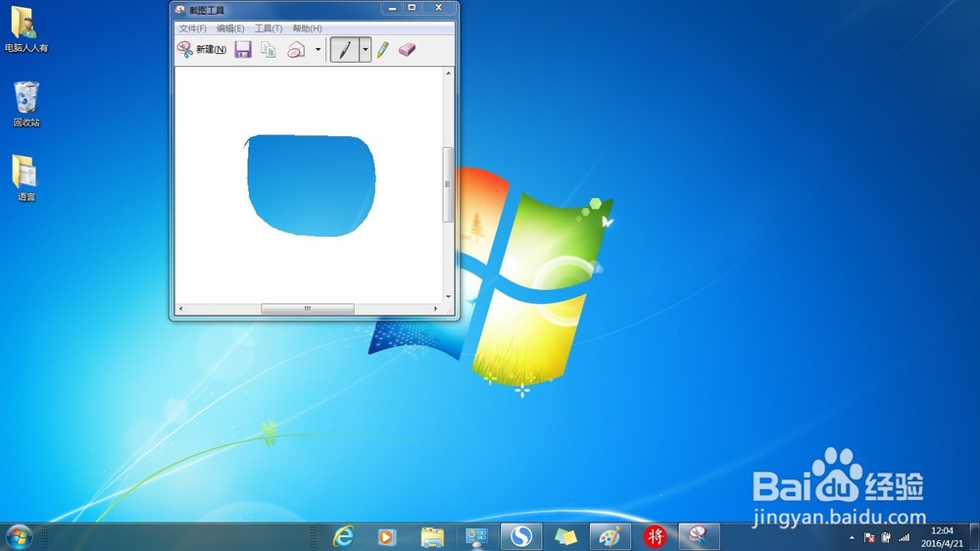Viewport: 980px width, 551px height.
Task: Select the Pen tool
Action: (x=344, y=49)
